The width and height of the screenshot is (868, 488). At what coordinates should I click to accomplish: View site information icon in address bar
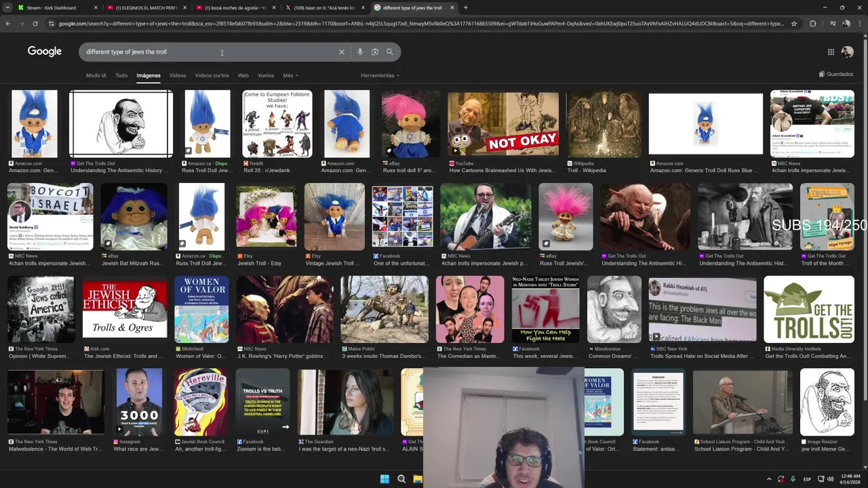tap(52, 24)
